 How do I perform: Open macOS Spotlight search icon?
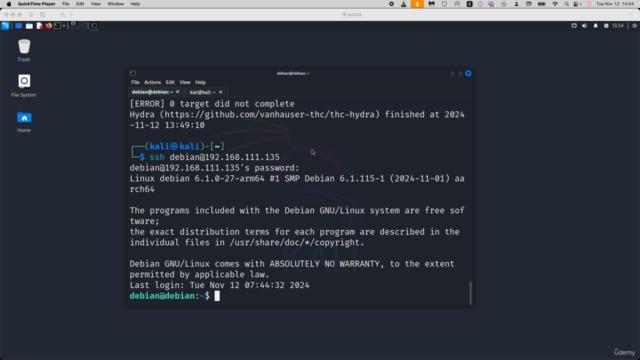coord(566,4)
